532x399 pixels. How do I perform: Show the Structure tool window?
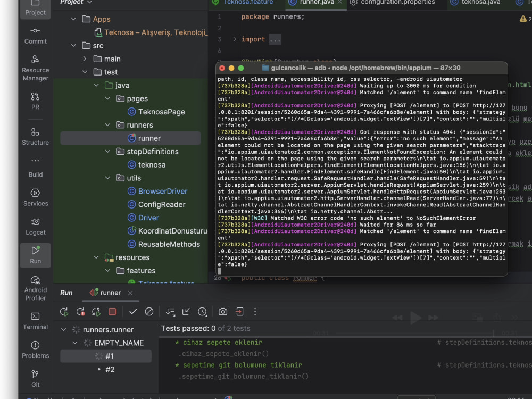(35, 137)
